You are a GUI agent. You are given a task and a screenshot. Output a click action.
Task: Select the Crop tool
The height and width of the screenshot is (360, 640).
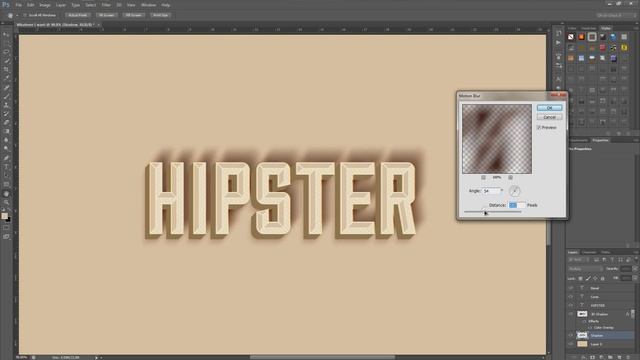point(6,69)
